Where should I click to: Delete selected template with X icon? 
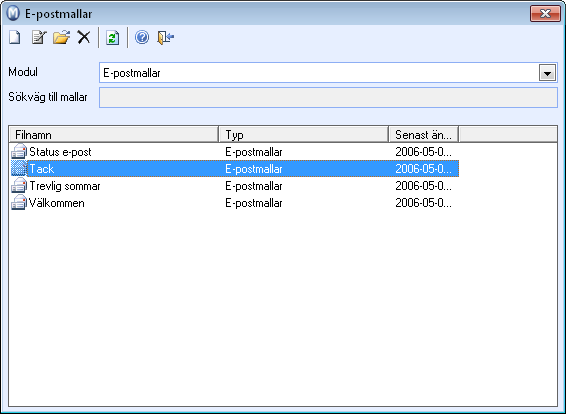[84, 37]
